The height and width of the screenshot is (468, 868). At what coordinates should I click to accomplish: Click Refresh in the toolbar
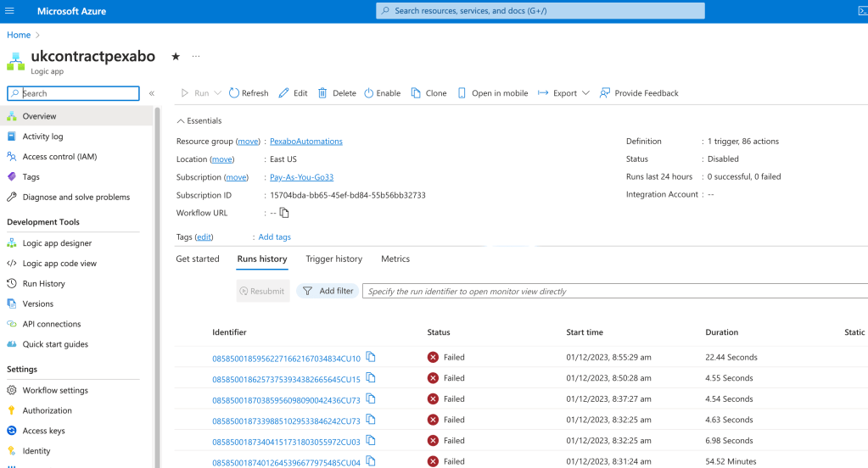(x=249, y=93)
